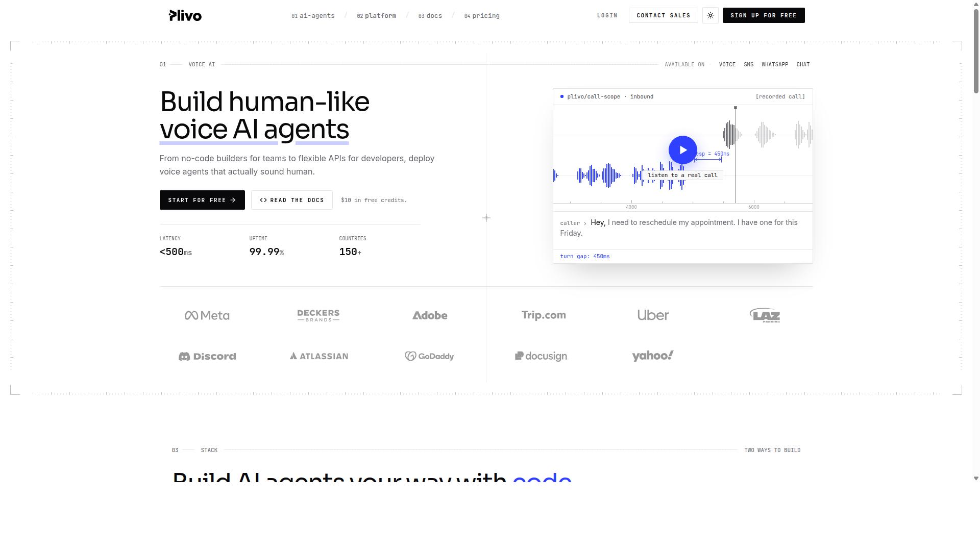Click the Atlassian logo
980x551 pixels.
(318, 356)
